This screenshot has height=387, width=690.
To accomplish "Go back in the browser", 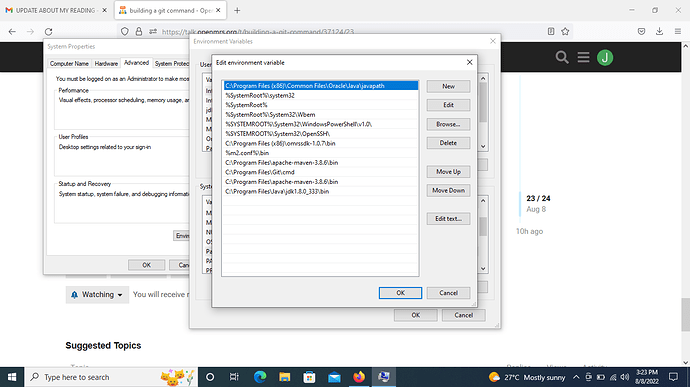I will (12, 32).
